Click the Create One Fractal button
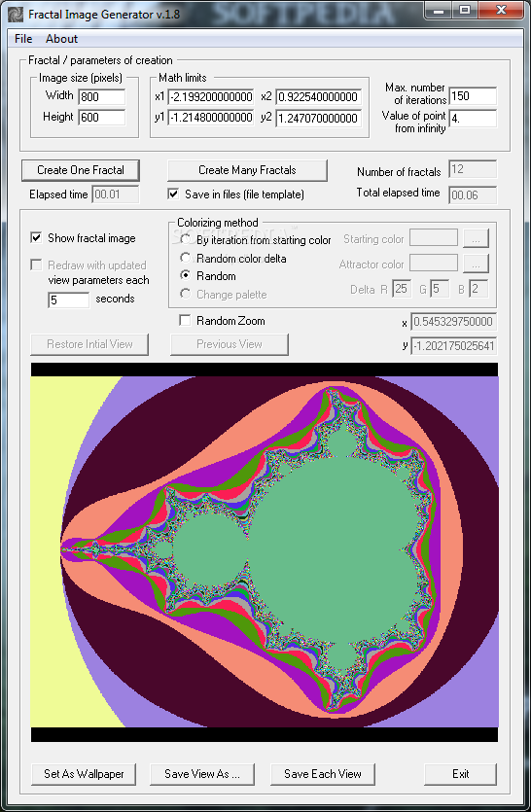This screenshot has width=531, height=812. (81, 170)
